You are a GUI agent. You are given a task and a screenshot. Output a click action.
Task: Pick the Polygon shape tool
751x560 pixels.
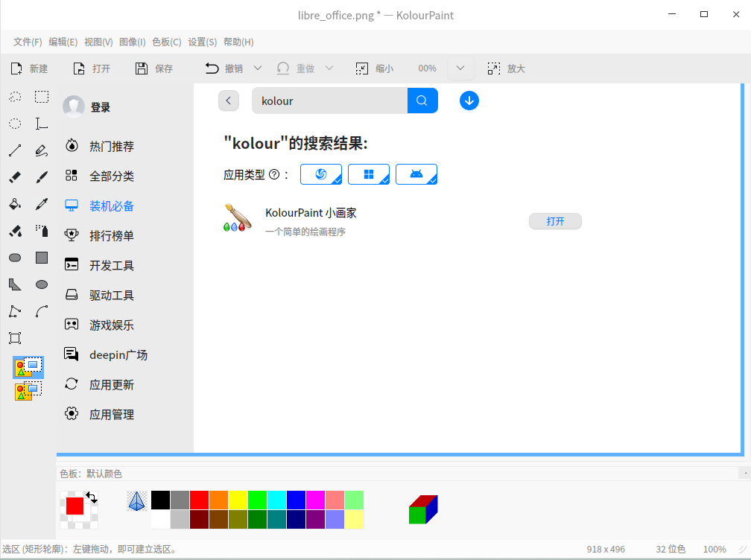[14, 284]
